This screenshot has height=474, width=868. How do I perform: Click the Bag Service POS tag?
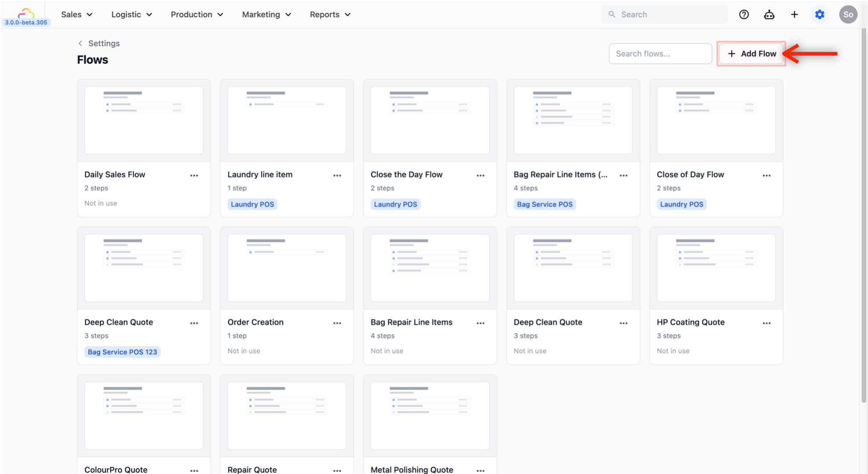(x=545, y=204)
